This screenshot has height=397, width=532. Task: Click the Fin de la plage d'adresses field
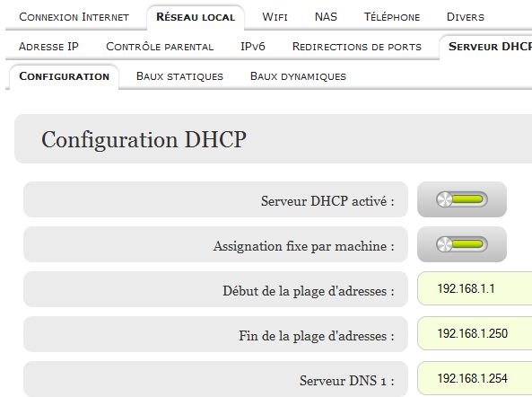(x=475, y=333)
